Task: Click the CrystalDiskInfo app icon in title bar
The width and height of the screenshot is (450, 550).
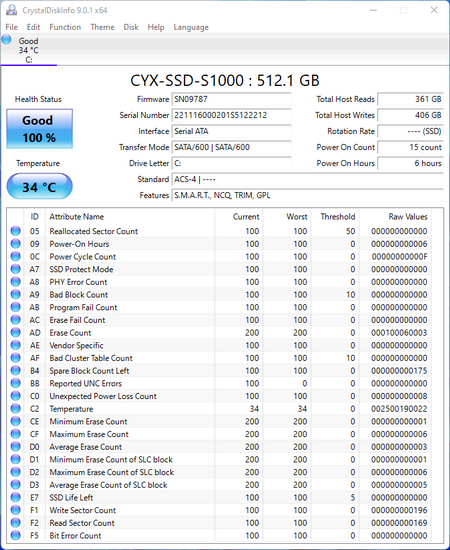Action: coord(11,10)
